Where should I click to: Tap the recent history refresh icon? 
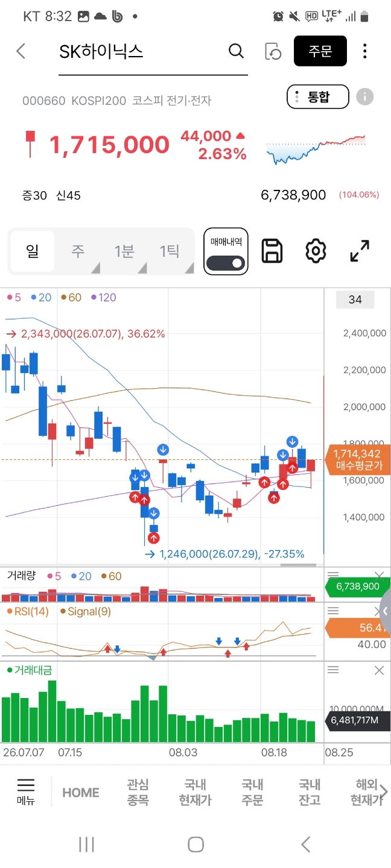pyautogui.click(x=273, y=51)
